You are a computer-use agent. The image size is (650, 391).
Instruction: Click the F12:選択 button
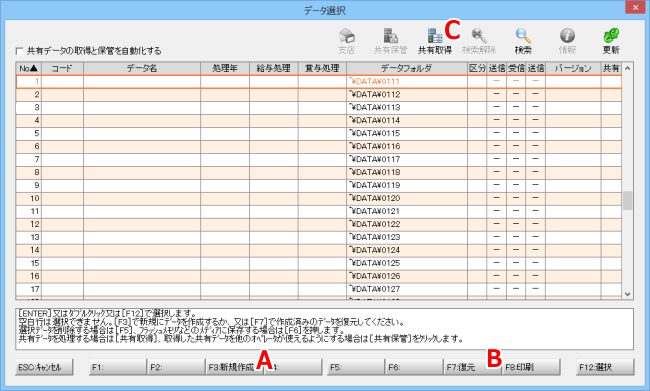[x=605, y=367]
